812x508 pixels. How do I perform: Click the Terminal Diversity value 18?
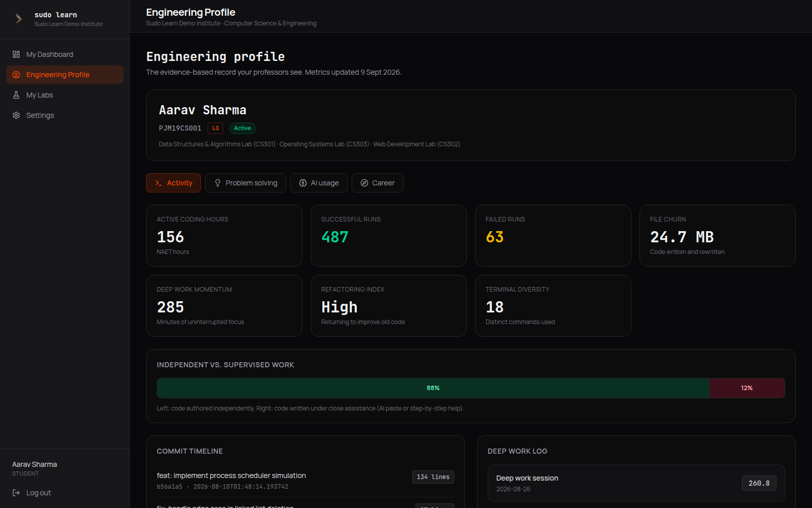click(495, 307)
